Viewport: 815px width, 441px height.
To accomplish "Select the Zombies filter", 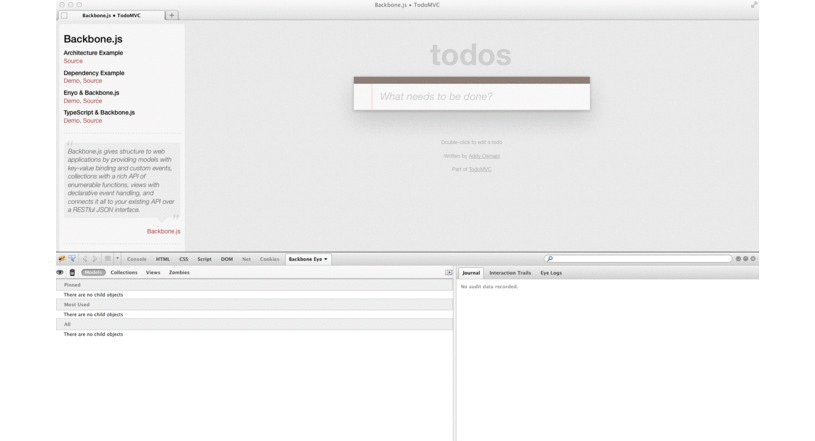I will [179, 273].
